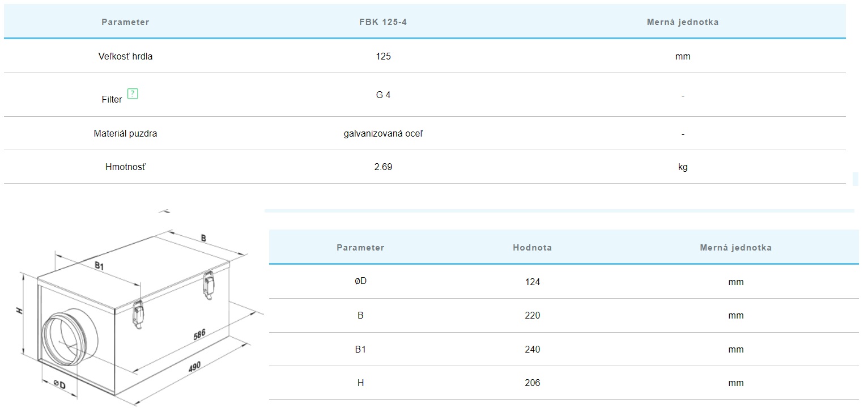The image size is (868, 420).
Task: Select the Filter row label text
Action: [x=112, y=99]
